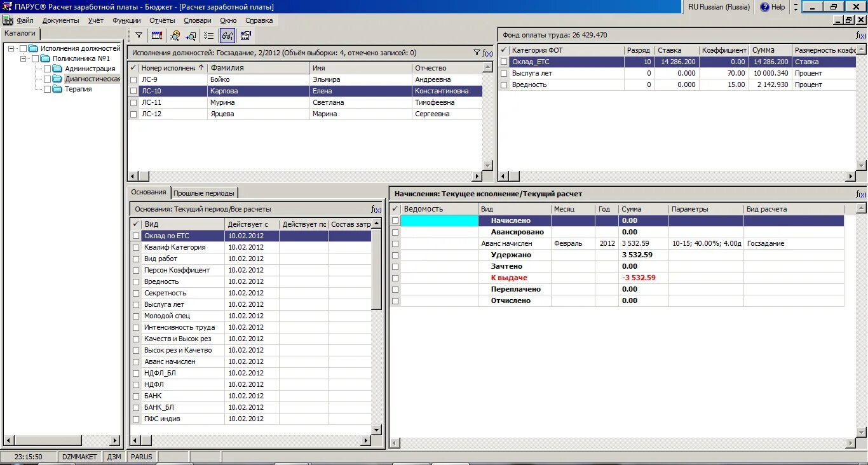Click the checklist toolbar icon
This screenshot has height=465, width=868.
coord(208,36)
